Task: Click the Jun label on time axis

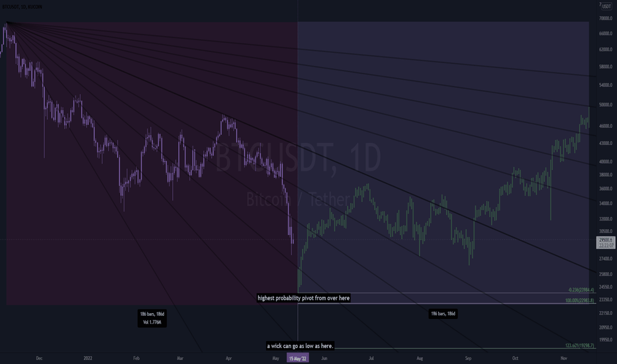Action: coord(324,359)
